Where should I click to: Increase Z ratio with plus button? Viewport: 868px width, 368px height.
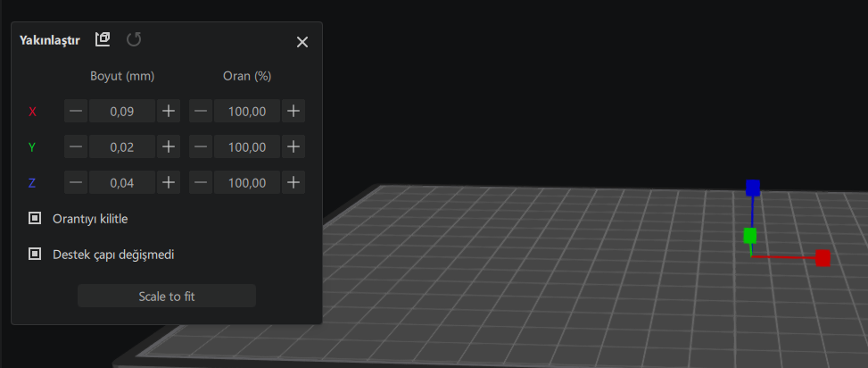coord(293,182)
